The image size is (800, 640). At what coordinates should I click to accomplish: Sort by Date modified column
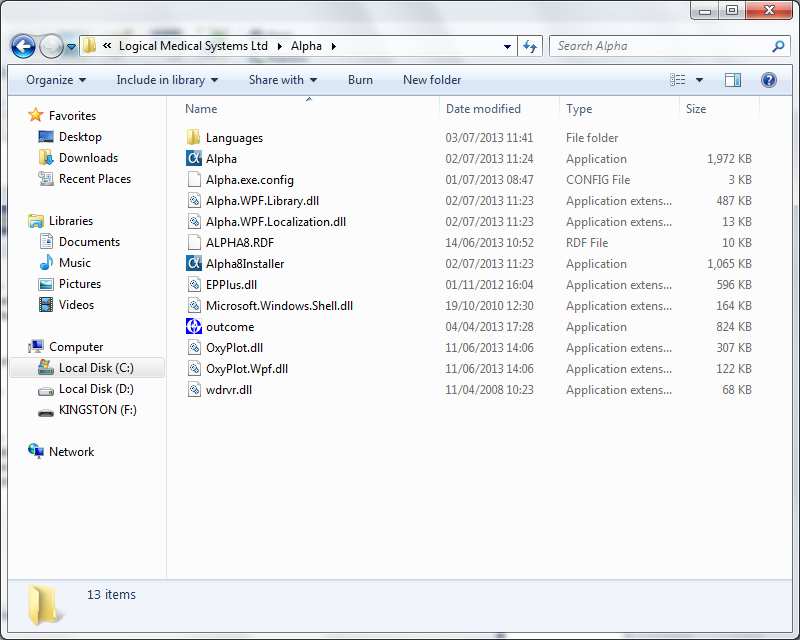click(x=483, y=109)
